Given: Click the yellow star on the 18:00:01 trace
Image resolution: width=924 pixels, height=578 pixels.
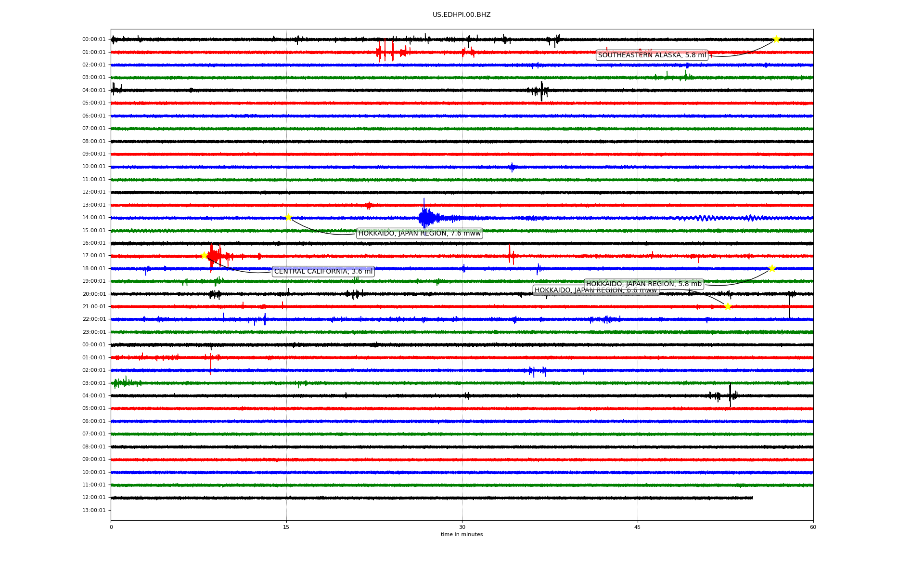Looking at the screenshot, I should (x=772, y=268).
